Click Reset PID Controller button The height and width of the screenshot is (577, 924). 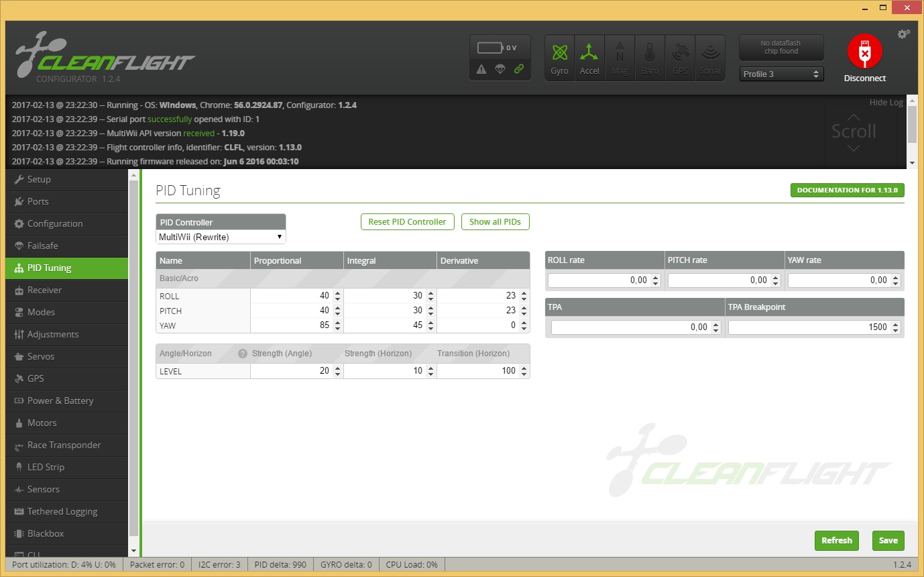407,222
